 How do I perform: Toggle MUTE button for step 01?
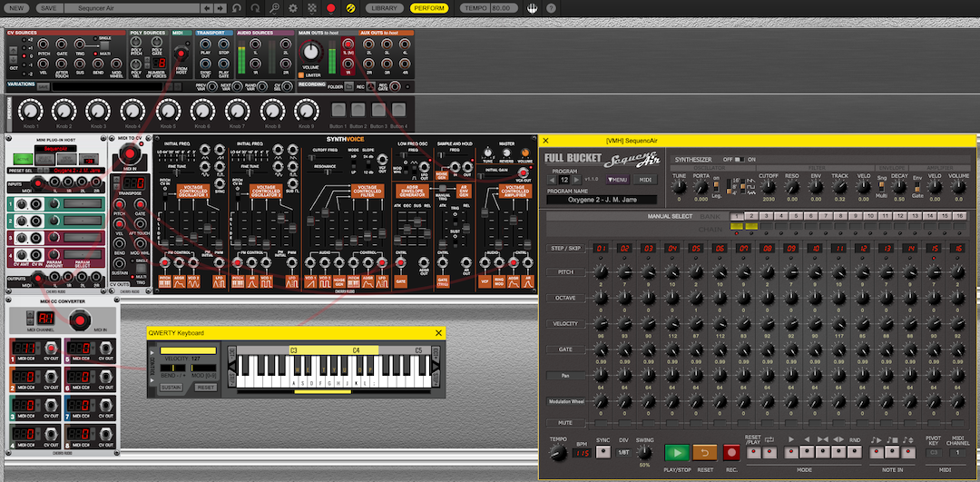pos(601,423)
